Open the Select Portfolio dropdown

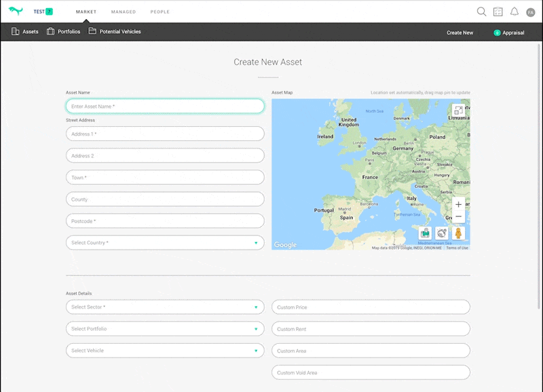click(165, 329)
